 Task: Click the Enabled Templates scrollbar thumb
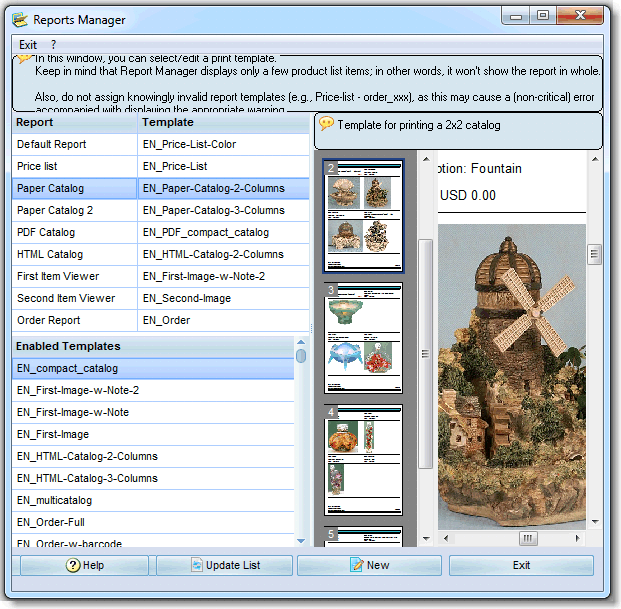(301, 356)
